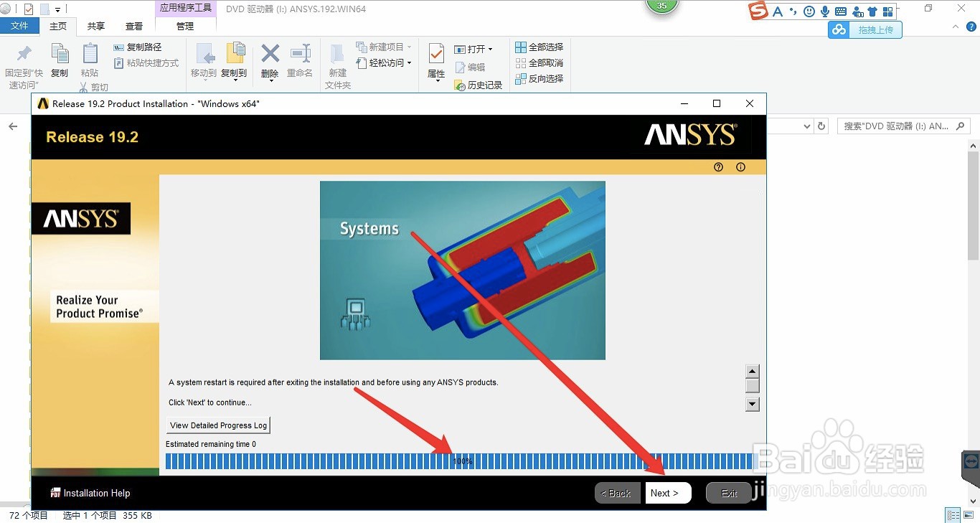Click the Back button in installer
Screen dimensions: 980x523
618,493
